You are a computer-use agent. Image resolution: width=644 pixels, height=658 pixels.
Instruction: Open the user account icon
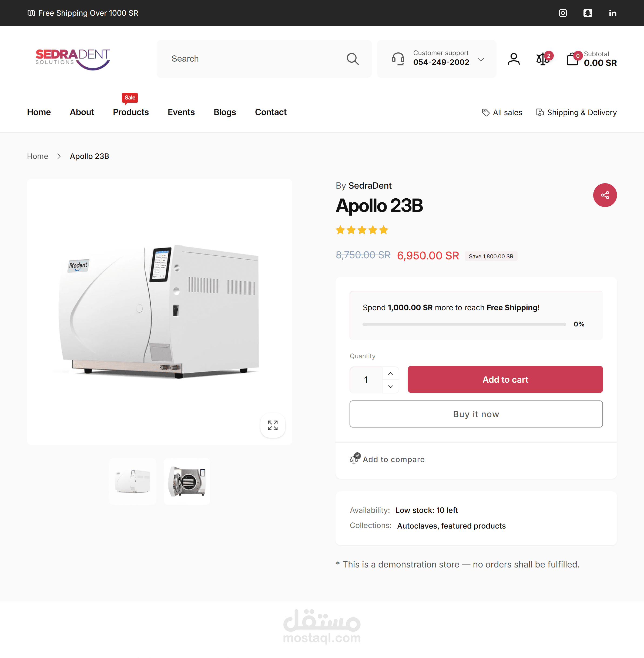tap(514, 59)
